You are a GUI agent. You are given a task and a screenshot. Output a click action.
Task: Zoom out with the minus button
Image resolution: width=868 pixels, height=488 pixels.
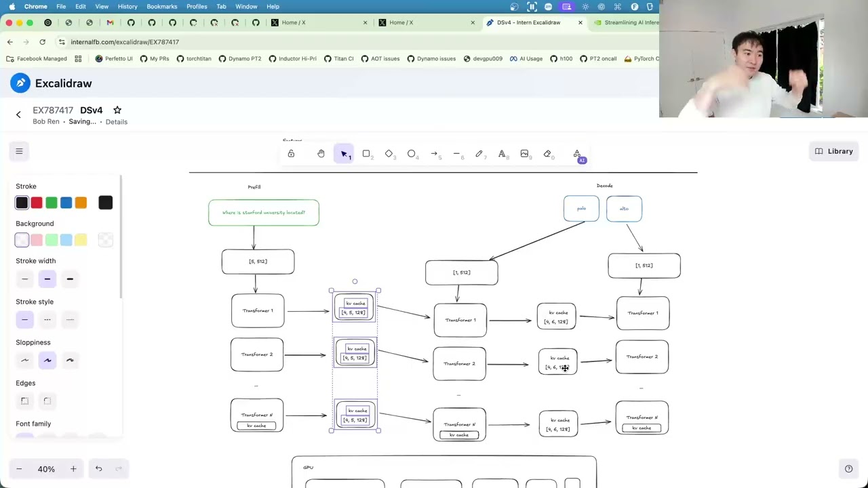pos(19,469)
